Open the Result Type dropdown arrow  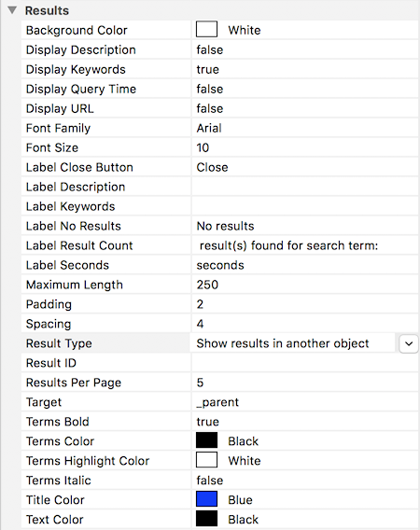[409, 343]
